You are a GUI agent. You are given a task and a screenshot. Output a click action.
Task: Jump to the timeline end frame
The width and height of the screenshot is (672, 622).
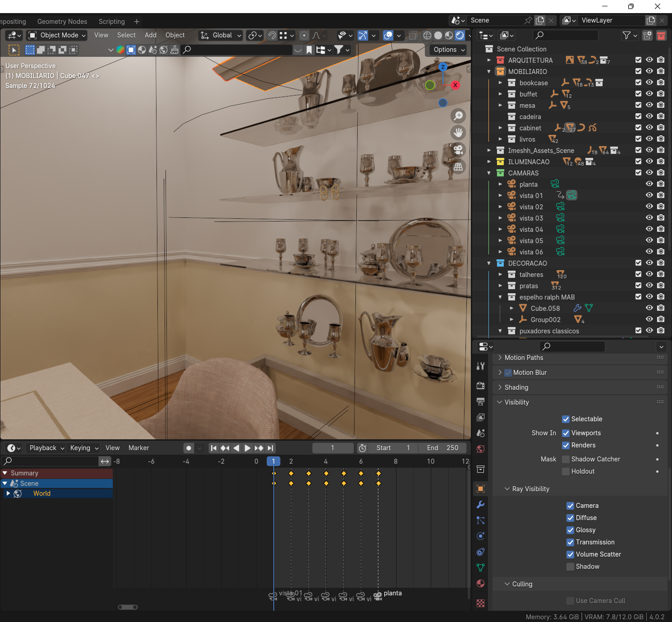(270, 448)
